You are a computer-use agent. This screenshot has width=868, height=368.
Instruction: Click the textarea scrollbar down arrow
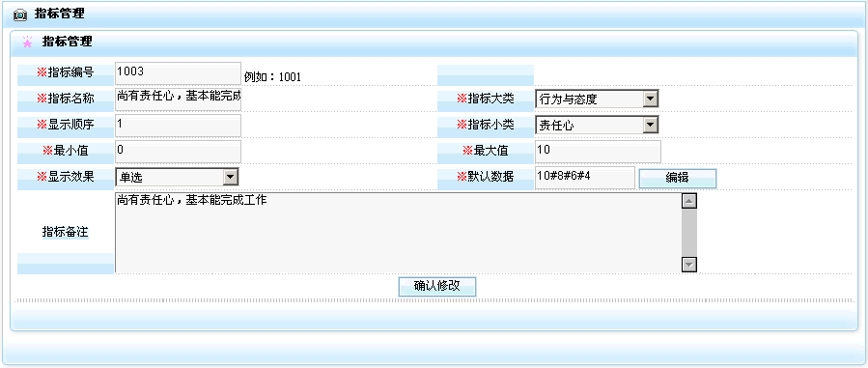(689, 265)
